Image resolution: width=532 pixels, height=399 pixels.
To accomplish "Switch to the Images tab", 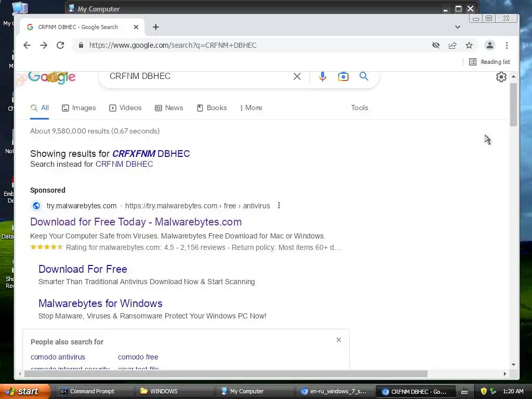I will 79,108.
